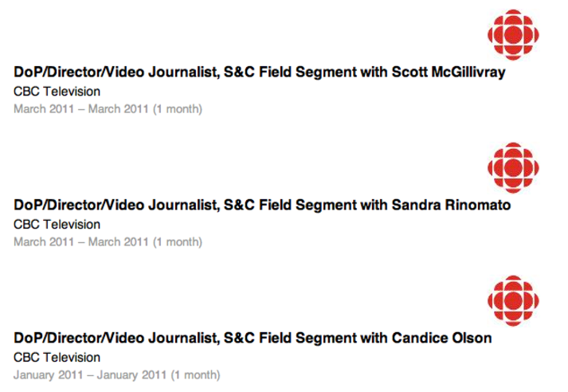Viewport: 568px width, 392px height.
Task: Select CBC Television under the Candice Olson position
Action: point(57,357)
